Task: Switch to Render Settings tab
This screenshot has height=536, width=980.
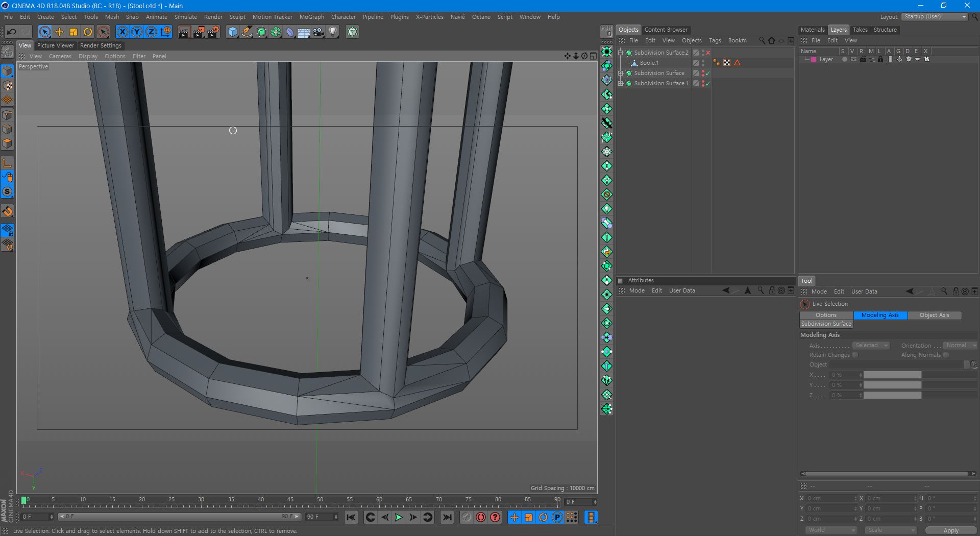Action: pyautogui.click(x=101, y=45)
